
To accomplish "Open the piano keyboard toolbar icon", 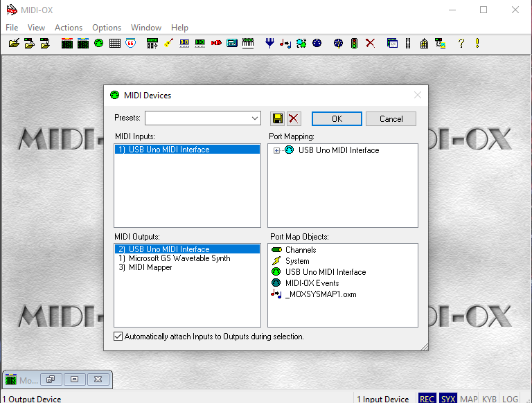I will 248,44.
